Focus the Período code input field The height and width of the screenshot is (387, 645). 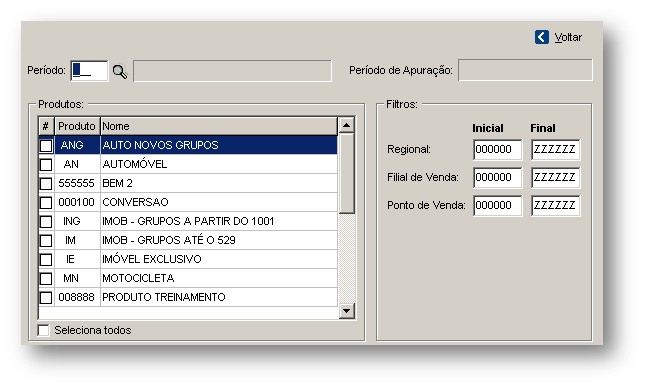click(x=89, y=71)
